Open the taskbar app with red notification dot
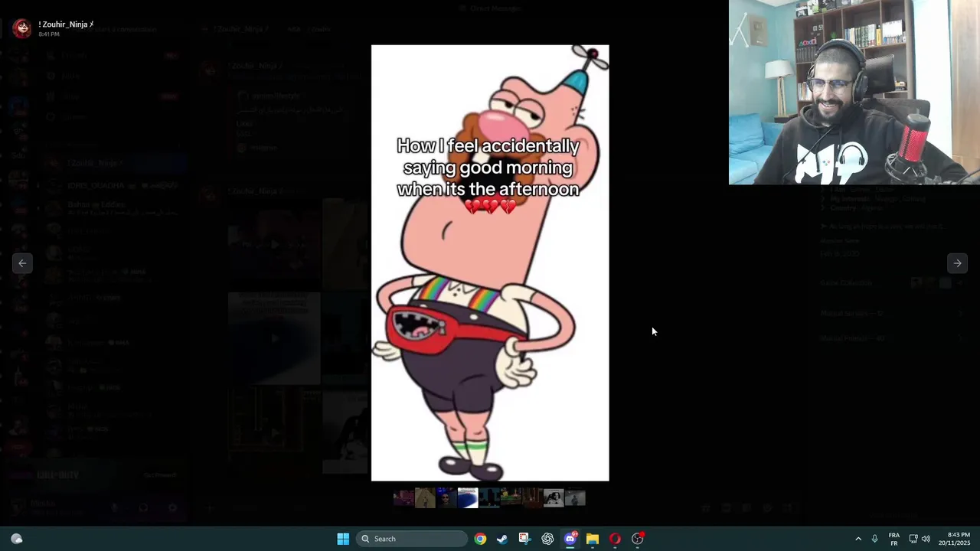 (x=638, y=539)
